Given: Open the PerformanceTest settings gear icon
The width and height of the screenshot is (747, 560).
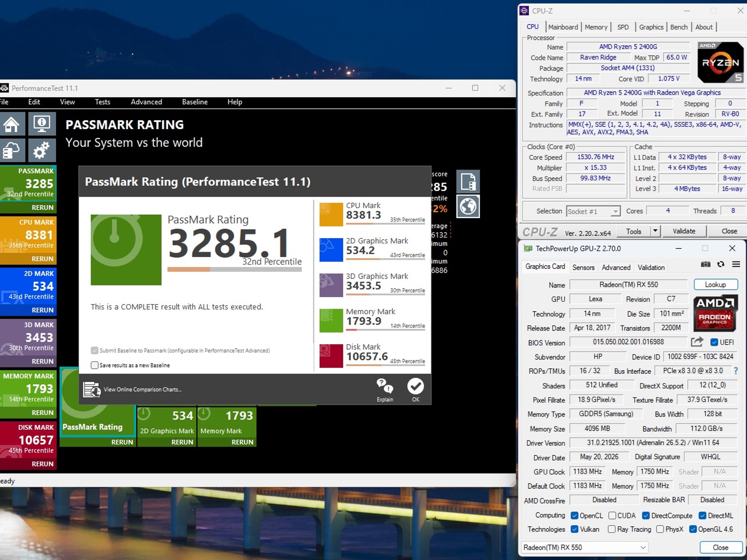Looking at the screenshot, I should pyautogui.click(x=42, y=150).
